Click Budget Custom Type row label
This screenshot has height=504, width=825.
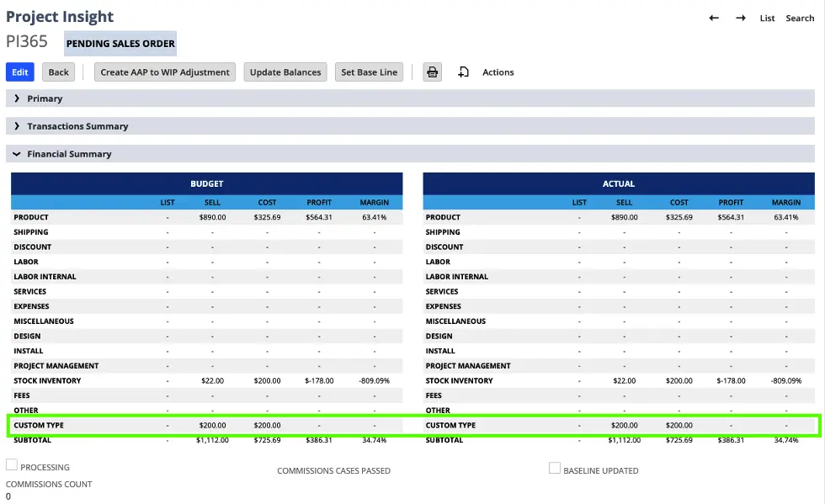(39, 426)
